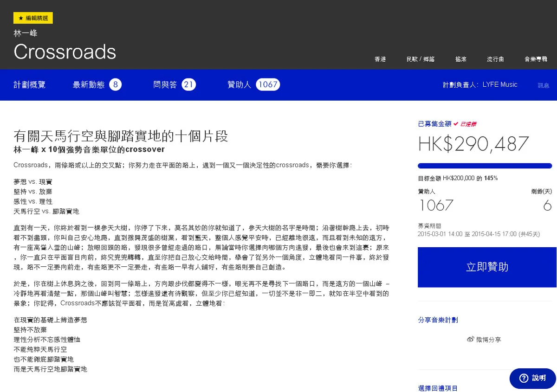557x392 pixels.
Task: Open the 計劃概覽 tab
Action: [30, 84]
